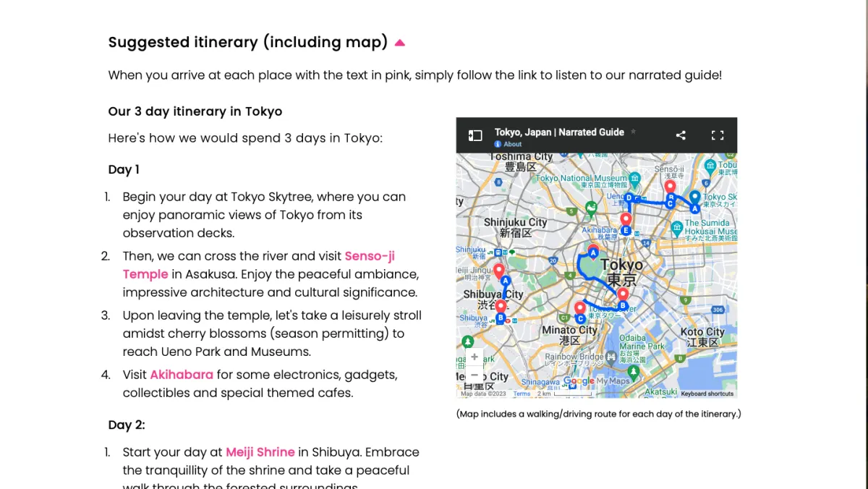Click 'Our 3 day itinerary in Tokyo' subheading
This screenshot has width=868, height=489.
coord(195,111)
